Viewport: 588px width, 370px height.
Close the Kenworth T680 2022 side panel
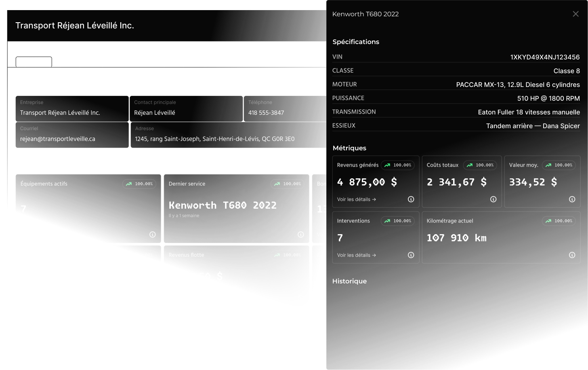(x=575, y=14)
